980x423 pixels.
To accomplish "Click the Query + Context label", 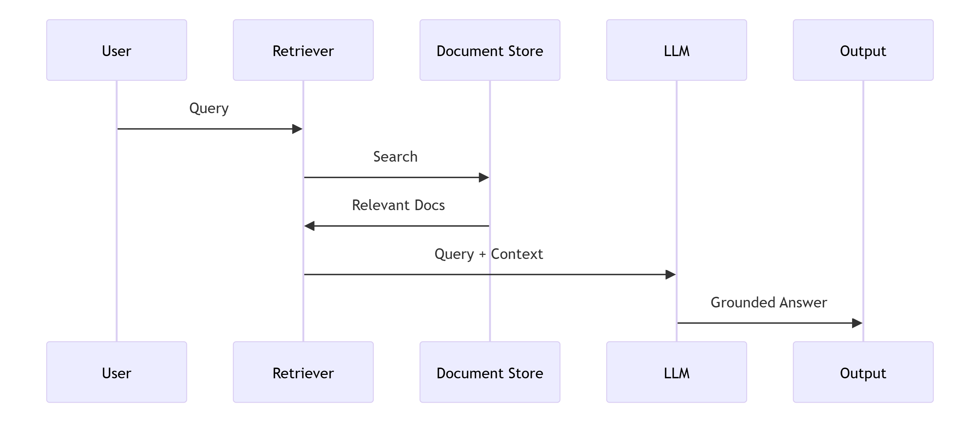I will (x=489, y=254).
